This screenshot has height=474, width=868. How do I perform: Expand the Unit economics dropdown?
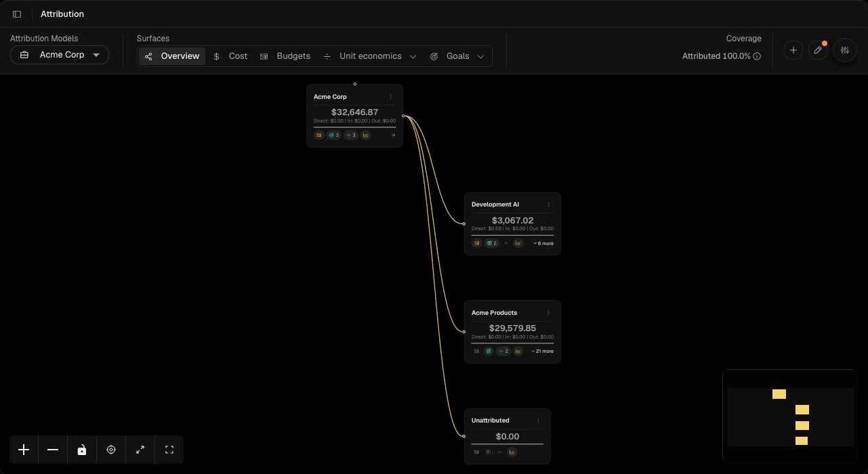369,56
